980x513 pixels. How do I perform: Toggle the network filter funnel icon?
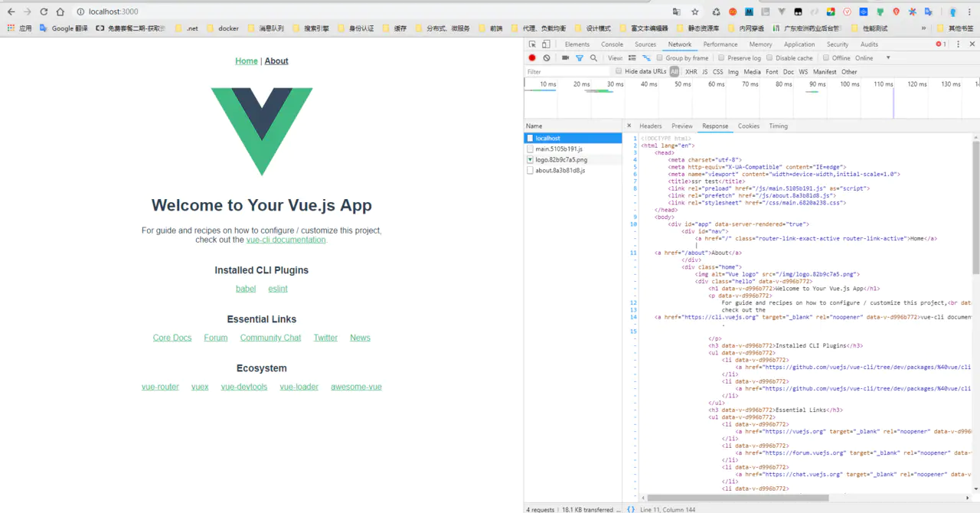(x=580, y=58)
